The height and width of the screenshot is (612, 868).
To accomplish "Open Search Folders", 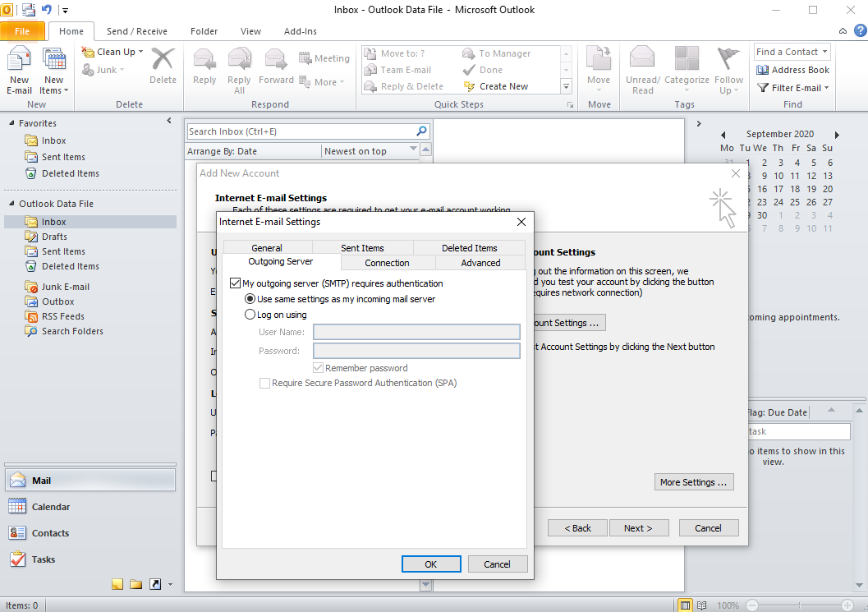I will click(x=72, y=331).
